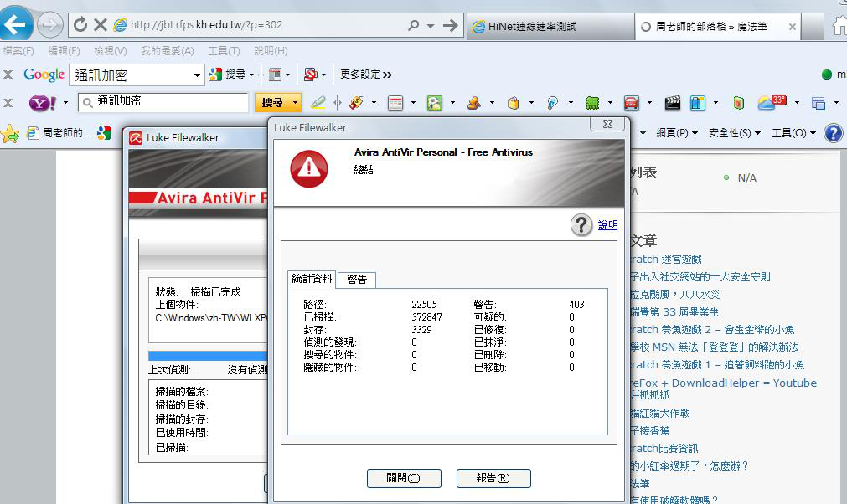Click the 報告(R) button in Avira dialog
This screenshot has height=504, width=847.
[x=493, y=478]
